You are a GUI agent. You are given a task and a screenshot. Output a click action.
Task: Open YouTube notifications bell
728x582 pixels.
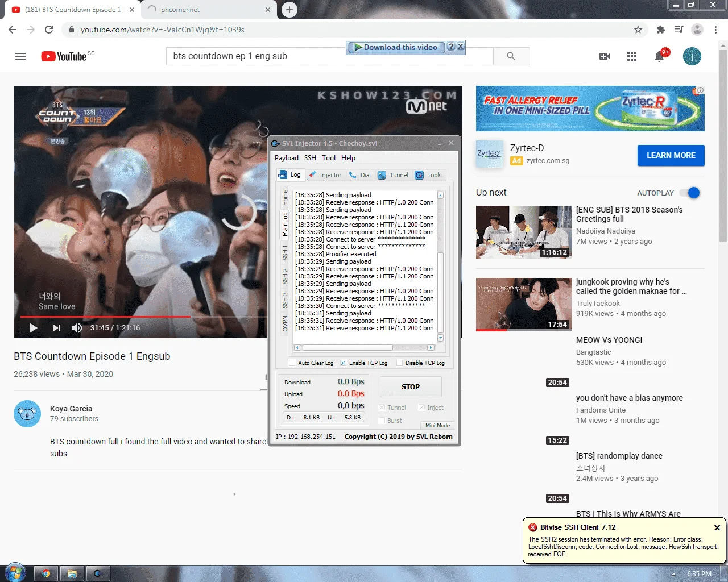659,56
